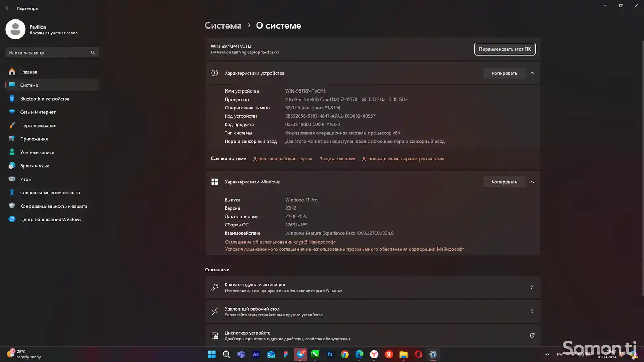The height and width of the screenshot is (362, 644).
Task: Open Игры settings
Action: (x=52, y=179)
